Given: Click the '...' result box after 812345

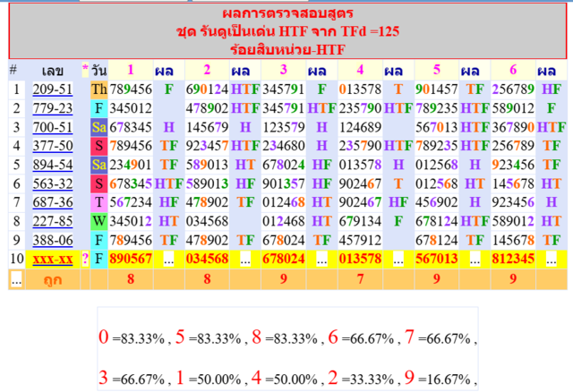Looking at the screenshot, I should (x=552, y=260).
